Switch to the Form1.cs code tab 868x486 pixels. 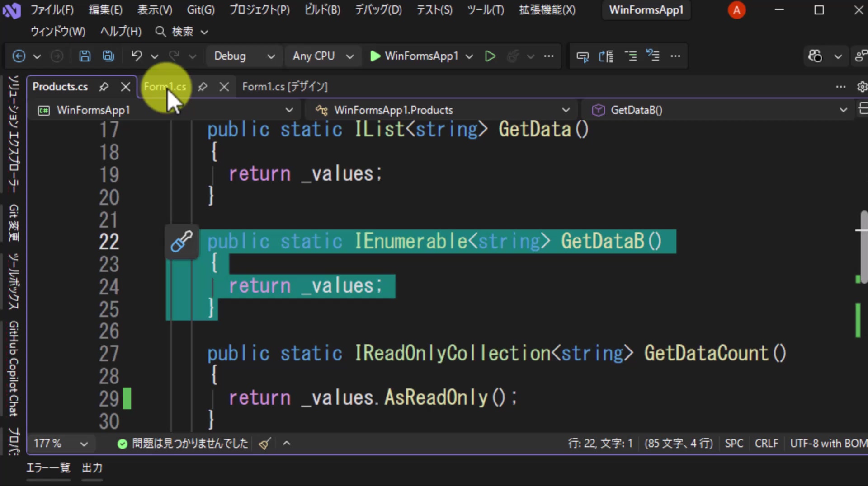165,87
